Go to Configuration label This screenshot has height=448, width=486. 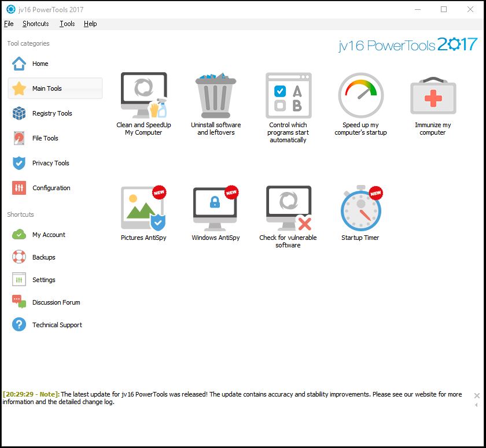51,188
